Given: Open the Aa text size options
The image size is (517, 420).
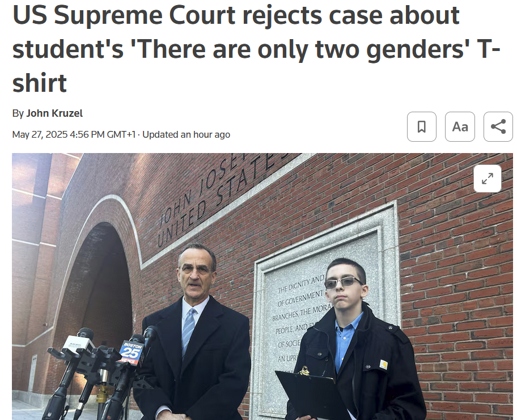Looking at the screenshot, I should click(460, 126).
